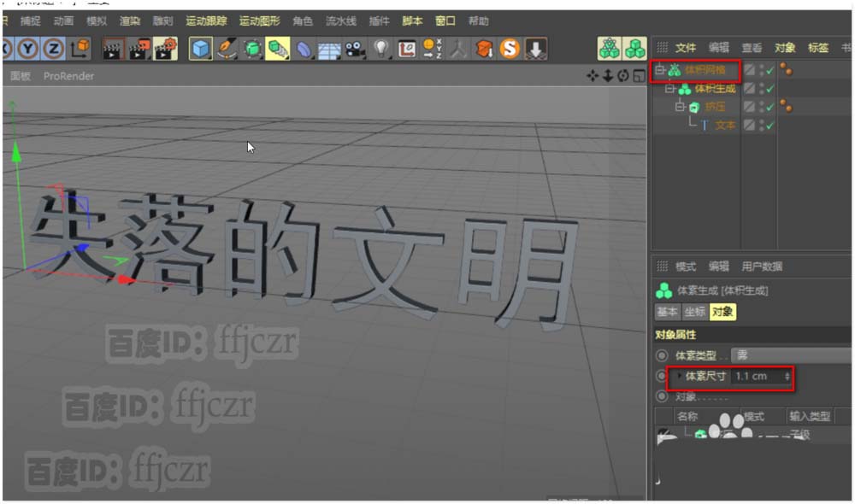Click the orange S plugin icon
The width and height of the screenshot is (855, 504).
point(510,50)
